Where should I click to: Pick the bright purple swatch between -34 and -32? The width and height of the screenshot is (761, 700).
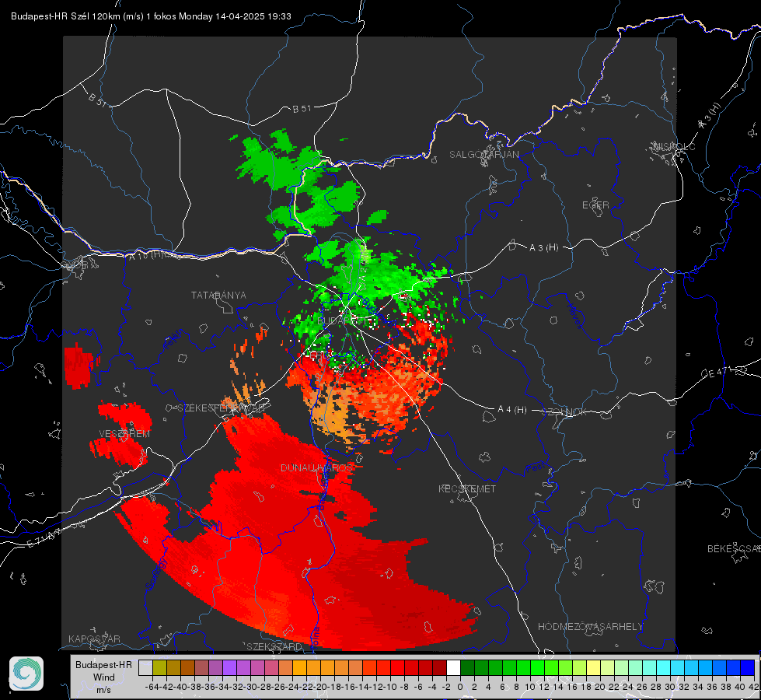point(229,668)
